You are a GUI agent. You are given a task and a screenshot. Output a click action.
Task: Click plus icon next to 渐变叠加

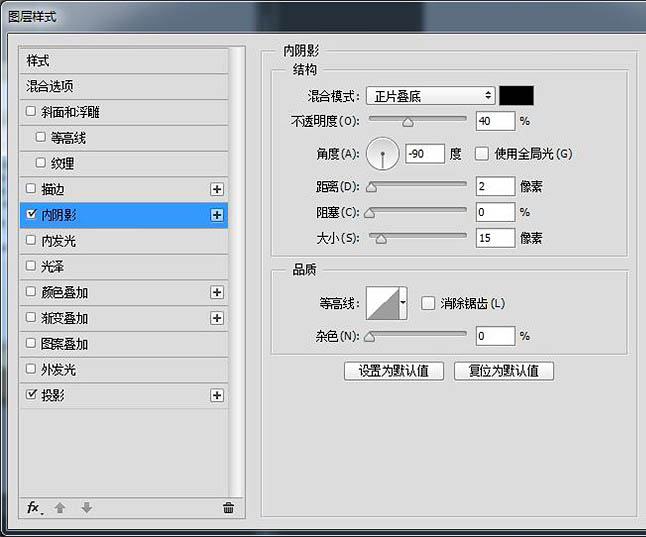click(x=216, y=318)
